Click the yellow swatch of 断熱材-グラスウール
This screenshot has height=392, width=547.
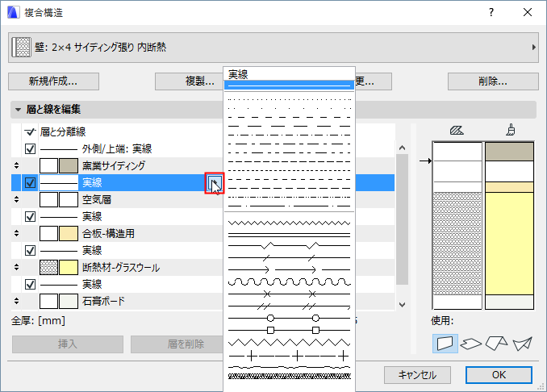pos(69,268)
